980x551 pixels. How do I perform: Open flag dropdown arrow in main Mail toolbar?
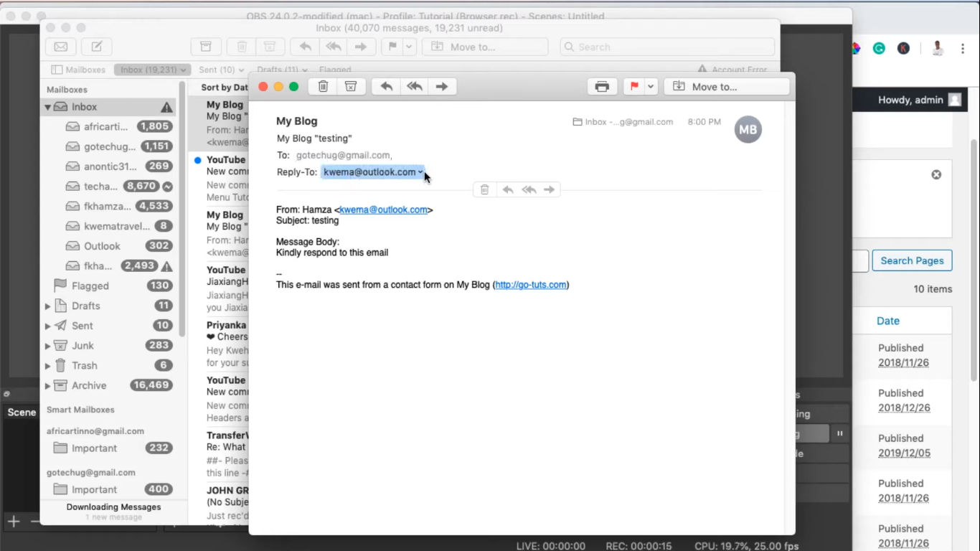(410, 47)
